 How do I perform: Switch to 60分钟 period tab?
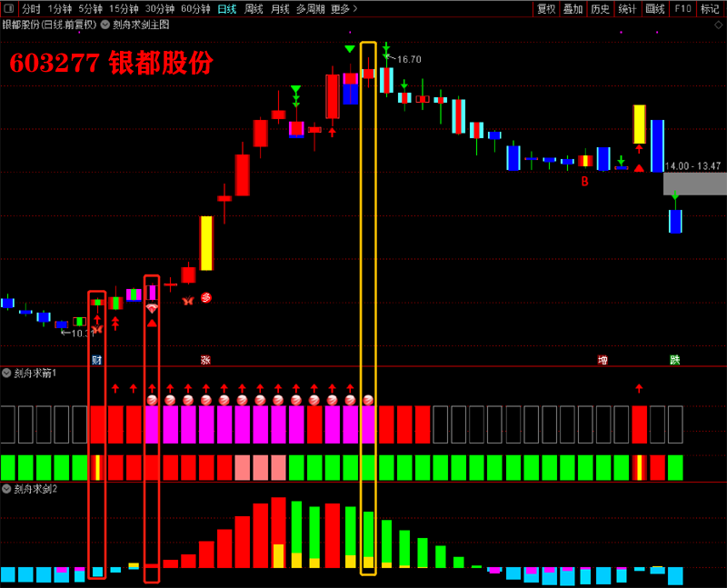[x=195, y=9]
